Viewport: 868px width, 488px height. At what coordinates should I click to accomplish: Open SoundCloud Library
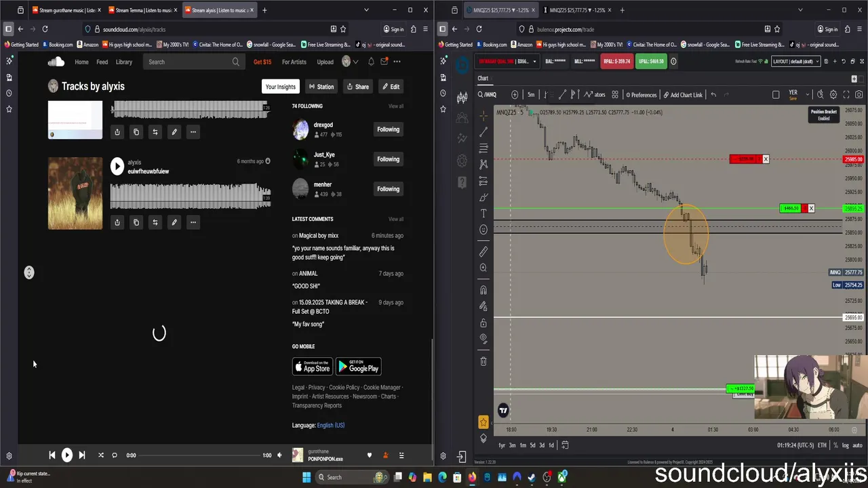click(123, 62)
